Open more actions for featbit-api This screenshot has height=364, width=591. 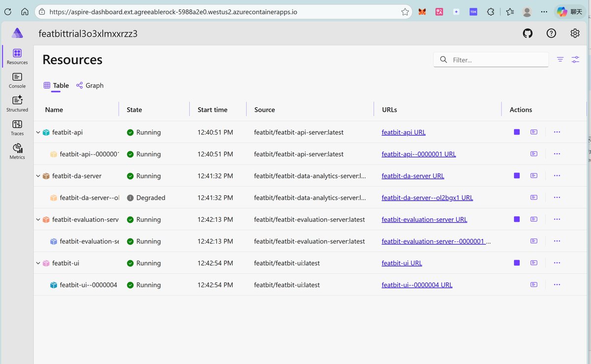point(557,132)
